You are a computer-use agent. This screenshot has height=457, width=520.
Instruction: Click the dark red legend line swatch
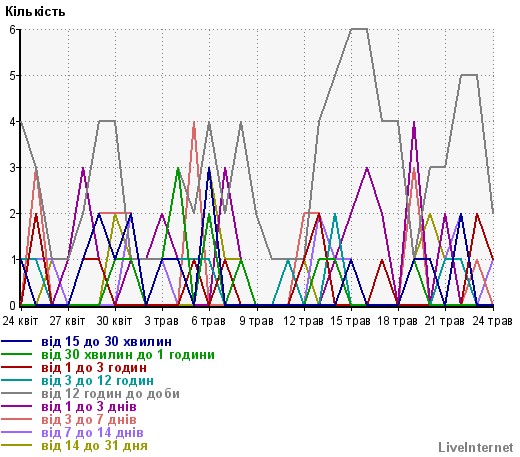pos(16,367)
